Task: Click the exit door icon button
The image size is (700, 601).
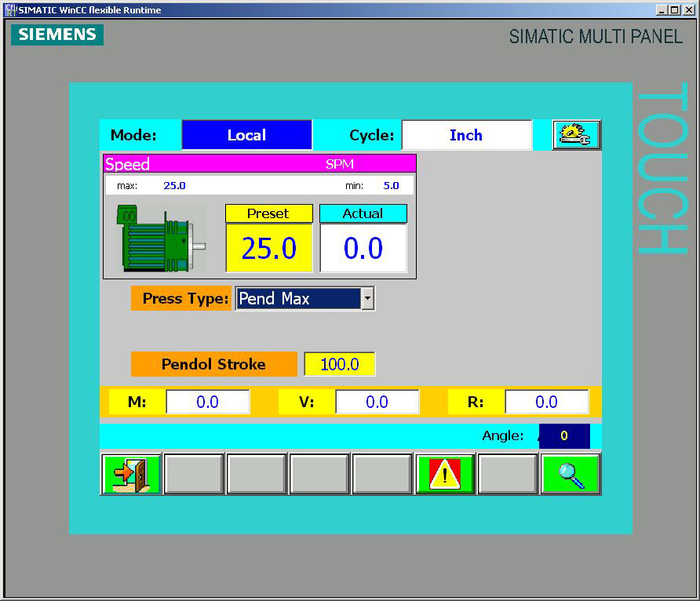Action: [x=131, y=474]
